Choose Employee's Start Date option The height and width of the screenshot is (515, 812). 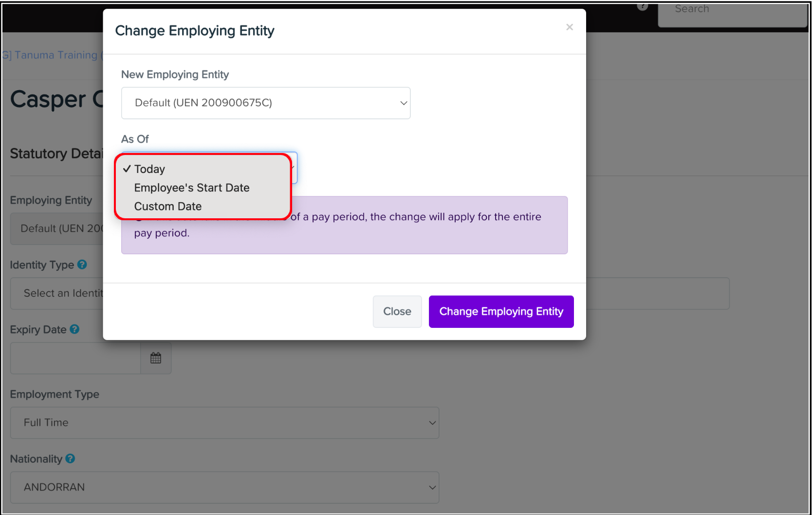tap(192, 188)
